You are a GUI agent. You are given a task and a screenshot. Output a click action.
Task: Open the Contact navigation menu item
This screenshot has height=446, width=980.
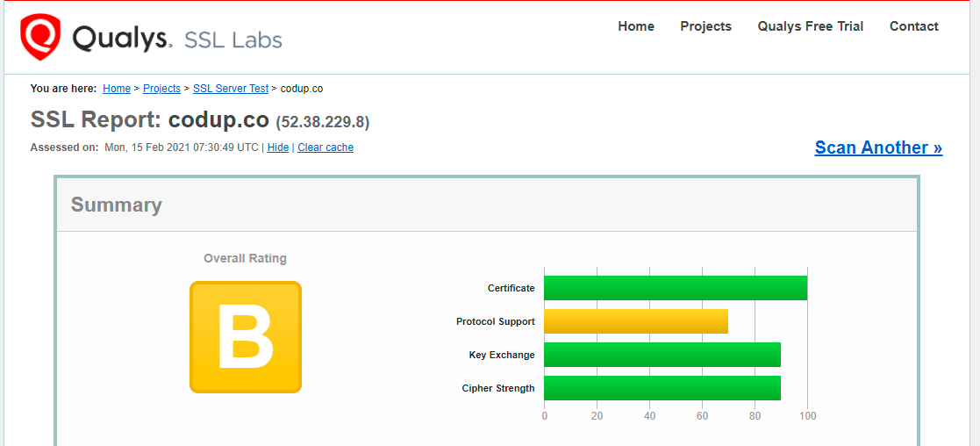click(913, 26)
